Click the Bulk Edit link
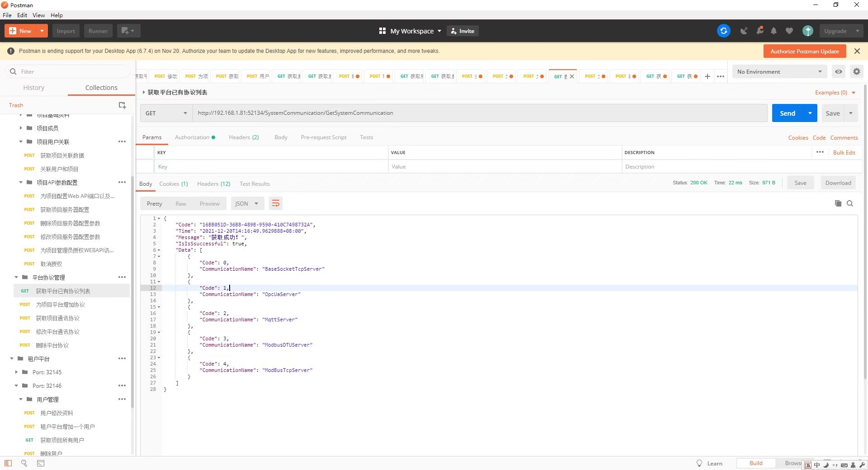The height and width of the screenshot is (470, 868). pos(844,152)
